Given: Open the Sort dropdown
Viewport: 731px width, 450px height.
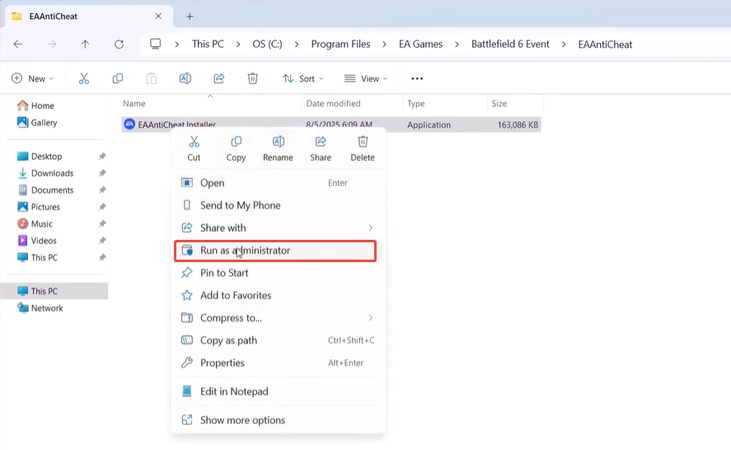Looking at the screenshot, I should [303, 78].
